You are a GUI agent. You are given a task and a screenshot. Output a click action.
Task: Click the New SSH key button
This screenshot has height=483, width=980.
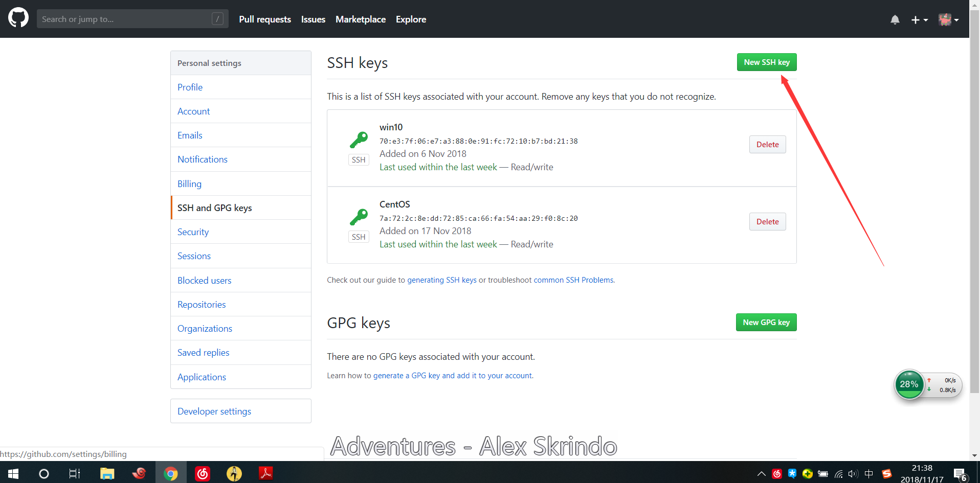(x=766, y=62)
